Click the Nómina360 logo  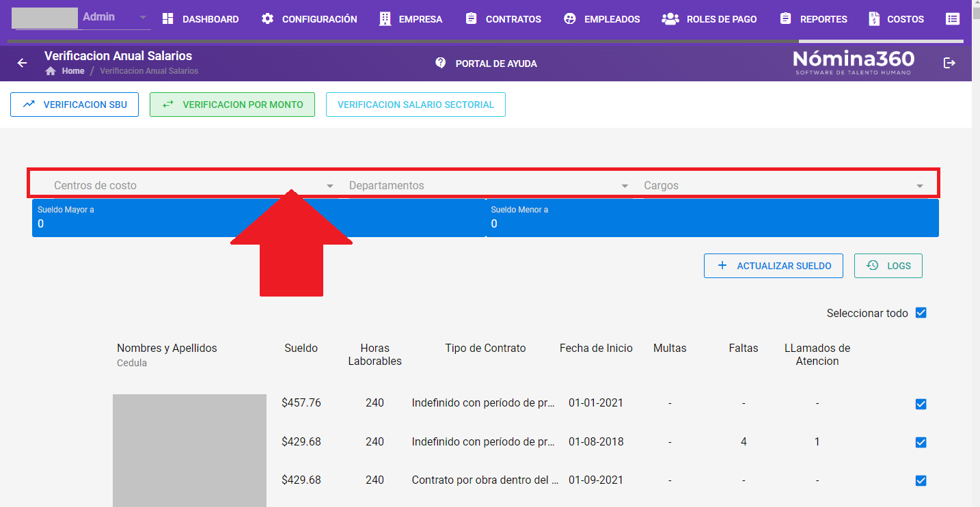tap(854, 62)
